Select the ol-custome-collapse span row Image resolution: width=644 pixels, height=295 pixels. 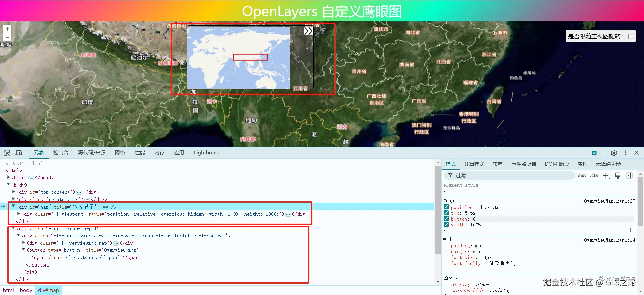(86, 257)
